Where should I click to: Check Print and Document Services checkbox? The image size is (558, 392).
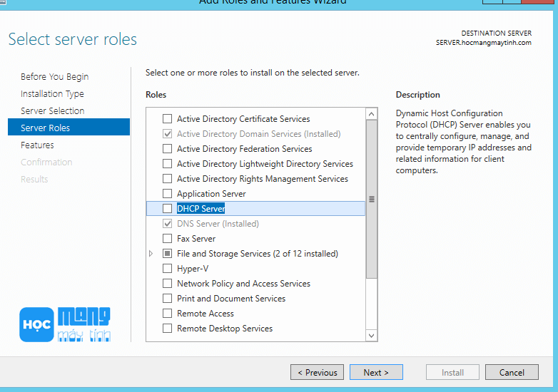[x=167, y=298]
